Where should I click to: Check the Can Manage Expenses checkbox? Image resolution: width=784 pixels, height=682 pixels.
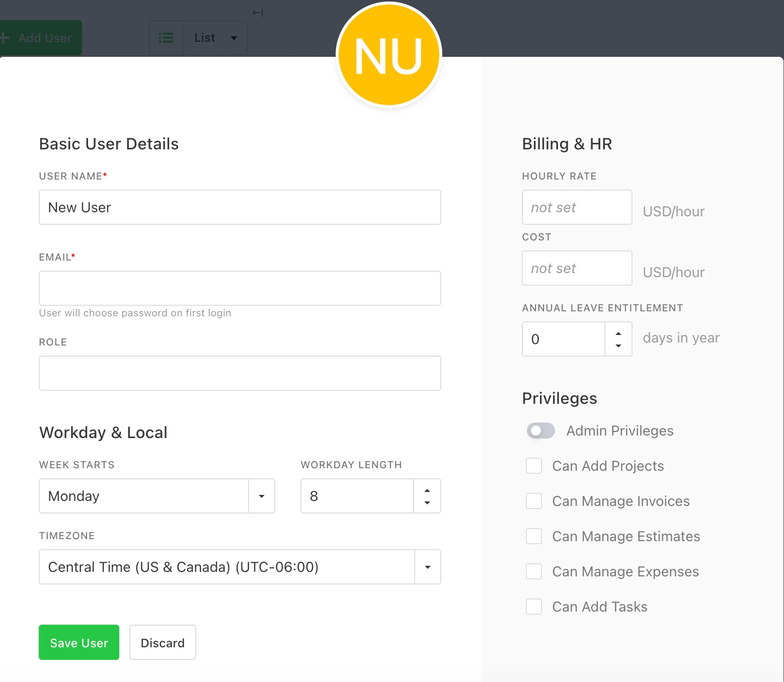[534, 571]
